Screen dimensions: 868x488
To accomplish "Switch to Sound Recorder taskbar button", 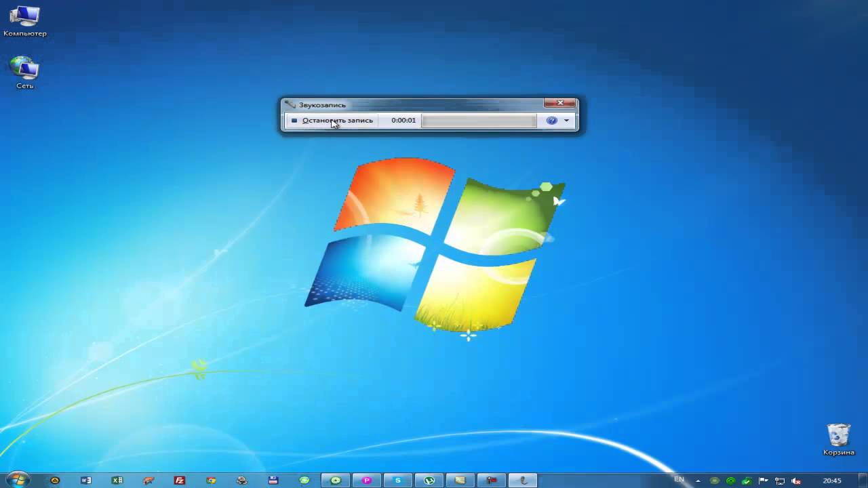I will (523, 481).
